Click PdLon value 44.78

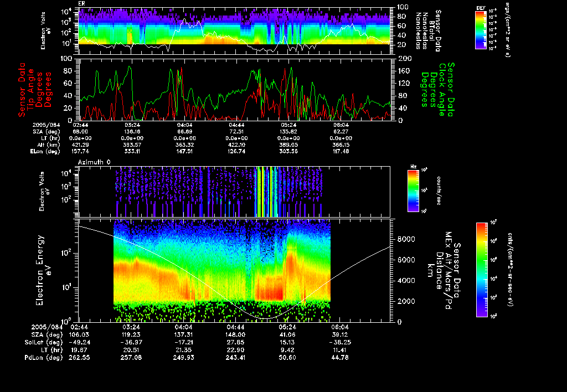click(x=340, y=358)
